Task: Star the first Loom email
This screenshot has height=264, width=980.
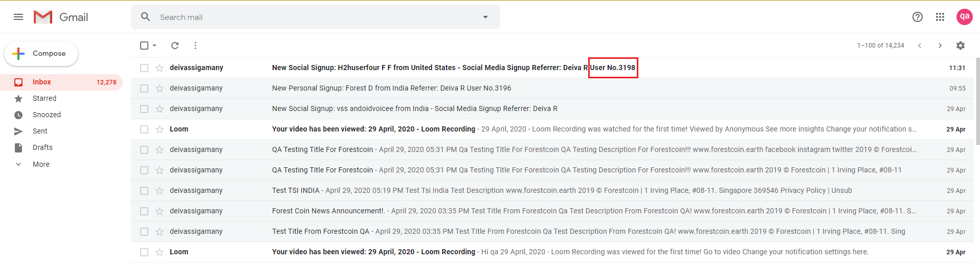Action: point(160,129)
